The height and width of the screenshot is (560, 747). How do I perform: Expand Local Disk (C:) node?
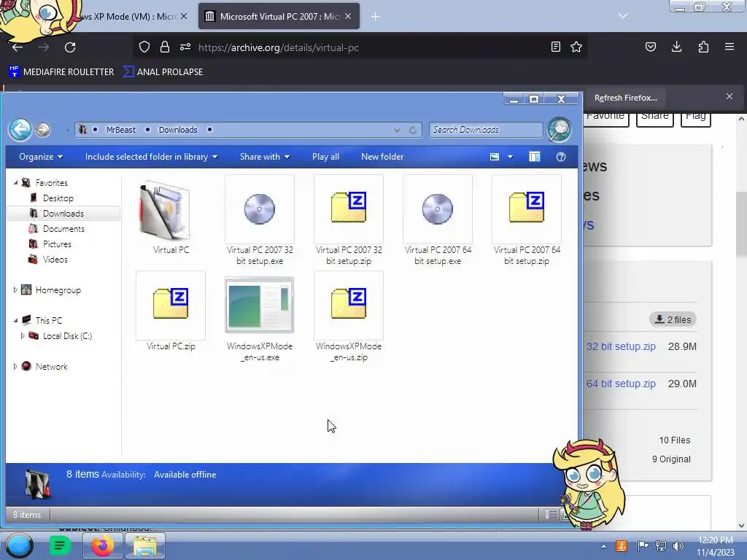click(x=23, y=335)
